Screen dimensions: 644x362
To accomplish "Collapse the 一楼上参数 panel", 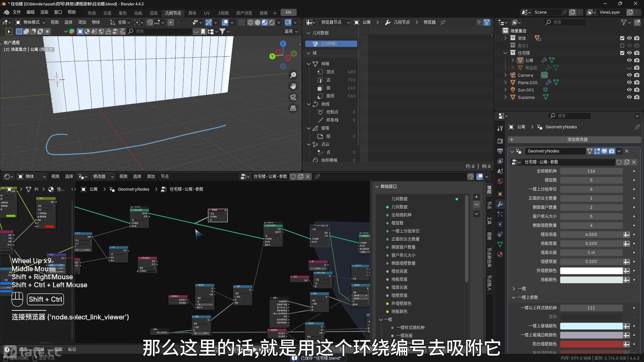I will (x=514, y=297).
